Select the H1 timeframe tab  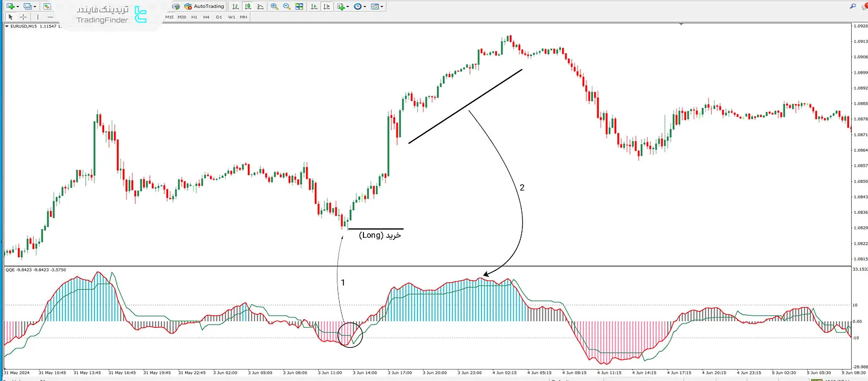tap(194, 17)
